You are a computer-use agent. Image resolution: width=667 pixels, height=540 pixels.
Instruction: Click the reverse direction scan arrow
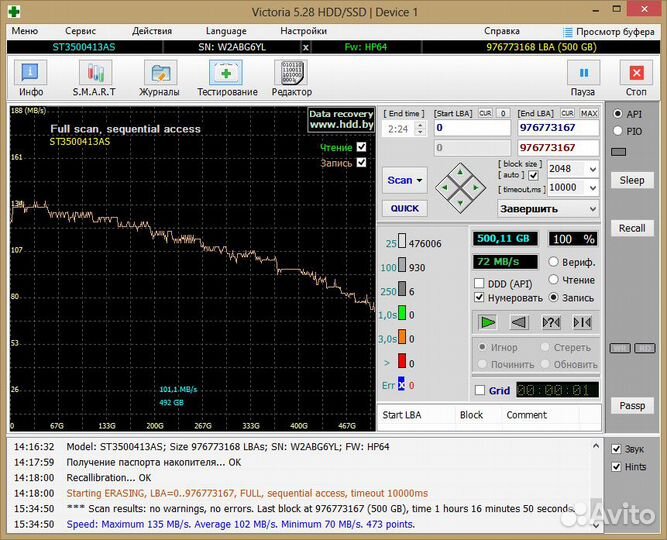pyautogui.click(x=518, y=322)
